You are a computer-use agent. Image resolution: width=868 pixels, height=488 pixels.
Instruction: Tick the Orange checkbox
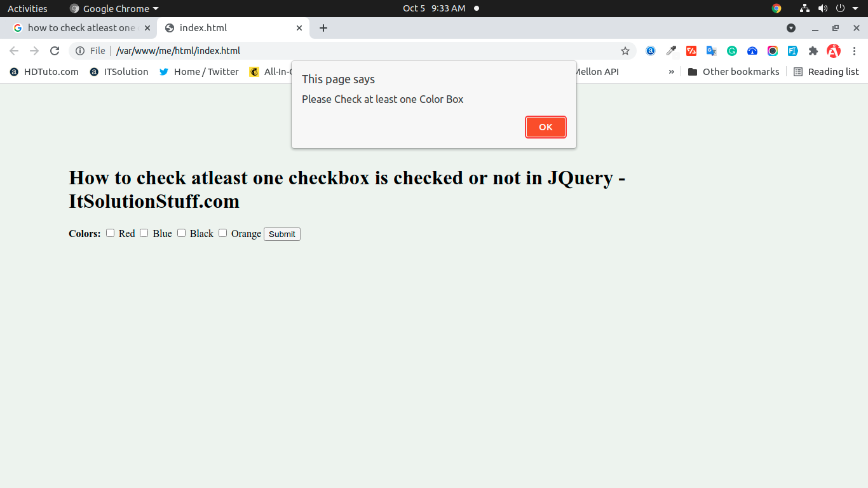[x=222, y=233]
